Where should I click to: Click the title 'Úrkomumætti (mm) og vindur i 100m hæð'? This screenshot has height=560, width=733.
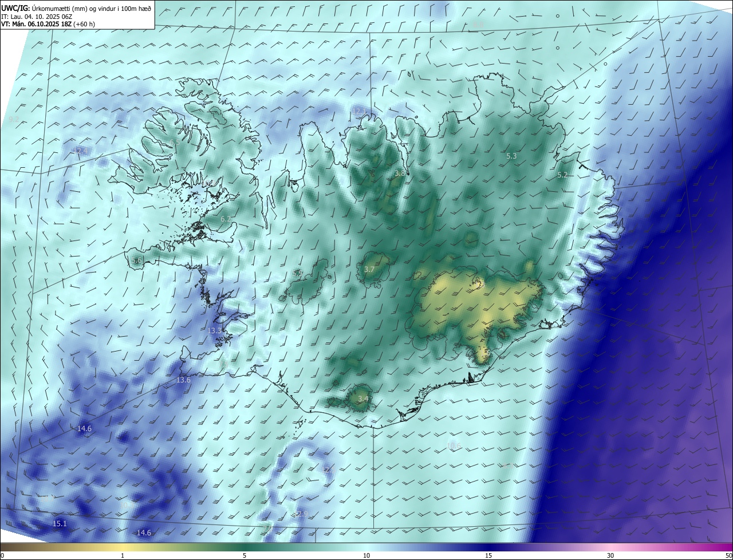tap(91, 7)
